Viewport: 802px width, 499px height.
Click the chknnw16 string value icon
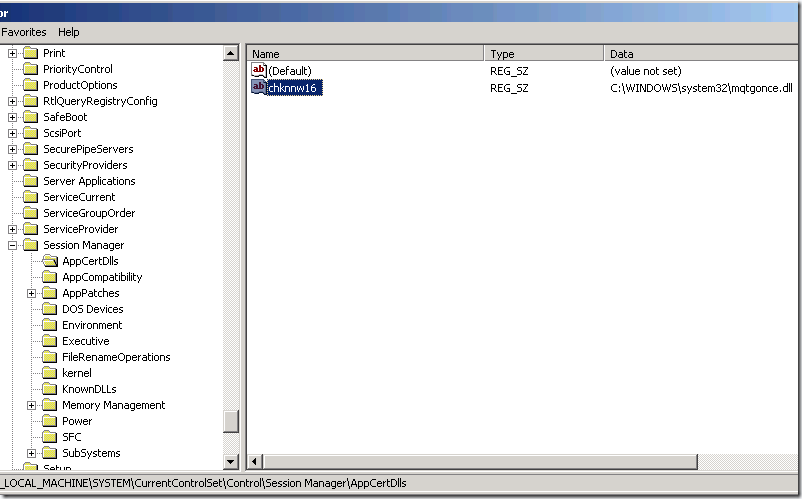[258, 88]
